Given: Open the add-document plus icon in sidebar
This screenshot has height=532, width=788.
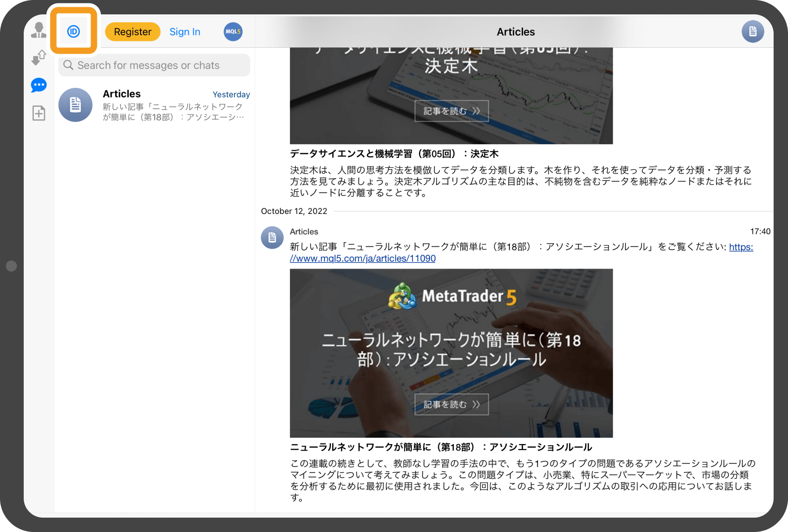Looking at the screenshot, I should [x=39, y=113].
